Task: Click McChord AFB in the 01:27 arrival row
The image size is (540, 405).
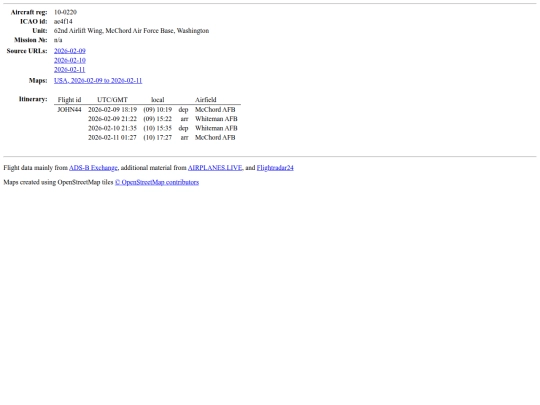Action: click(215, 138)
